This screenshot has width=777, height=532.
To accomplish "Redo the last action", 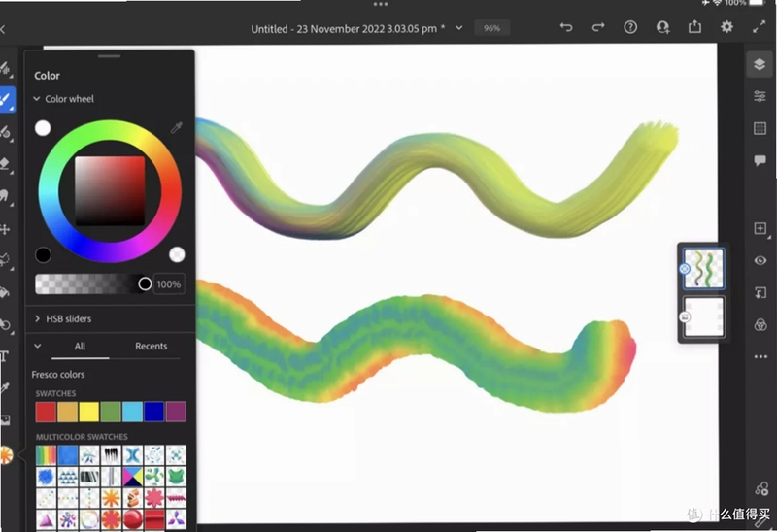I will click(598, 27).
